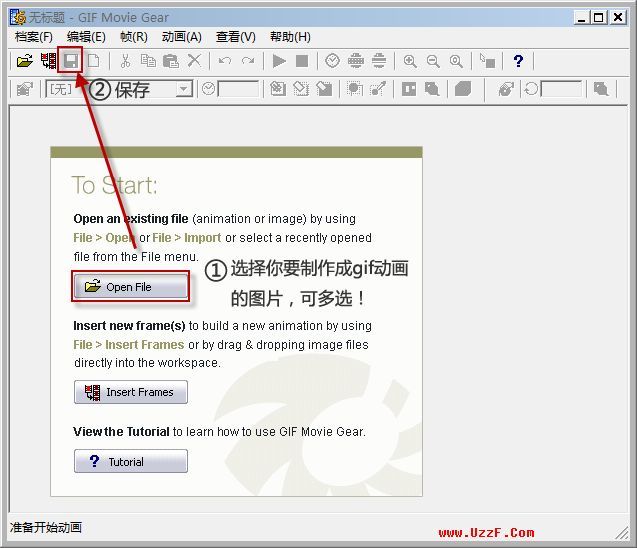Open the 查看(V) menu
This screenshot has width=637, height=548.
[236, 37]
